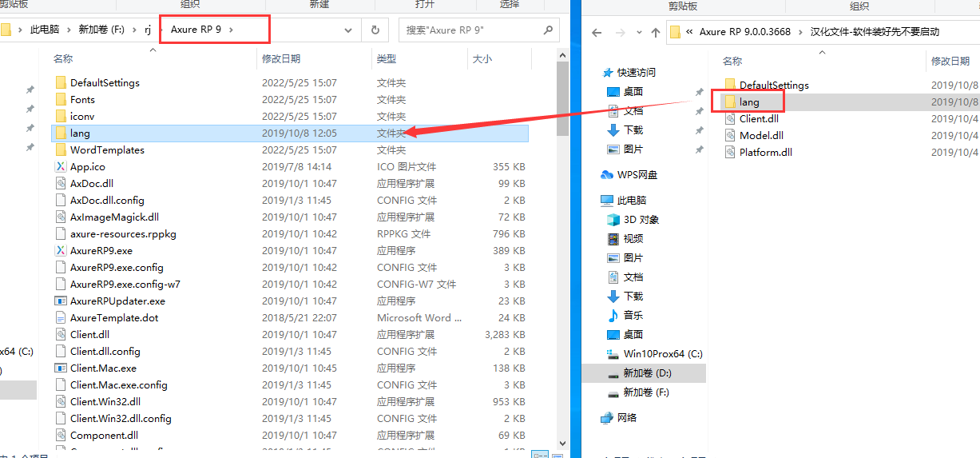
Task: Select the DefaultSettings folder icon in left window
Action: pyautogui.click(x=61, y=83)
